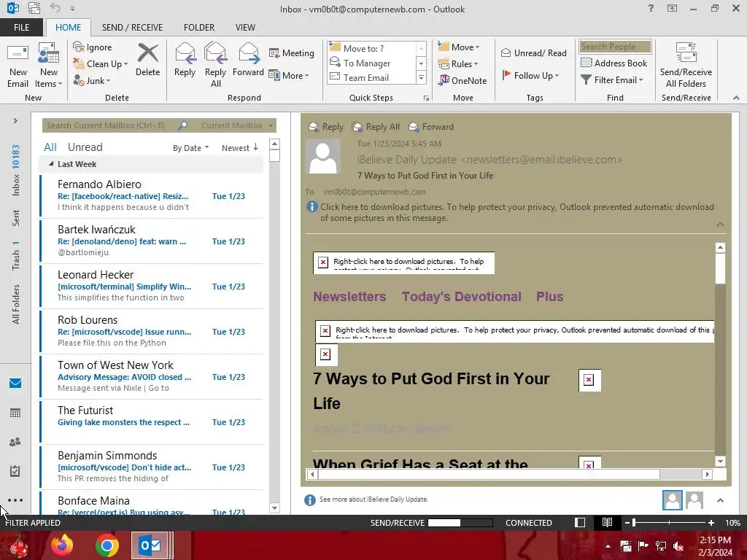The height and width of the screenshot is (560, 747).
Task: Create a New Email
Action: [18, 66]
